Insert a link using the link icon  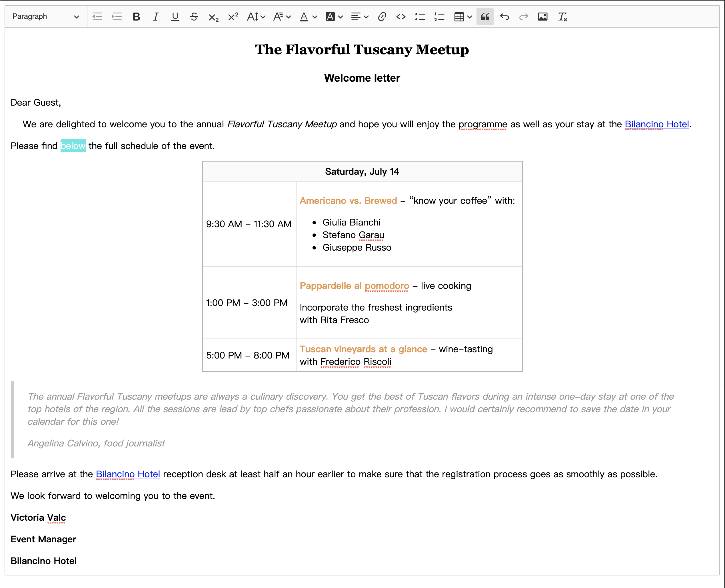[382, 17]
